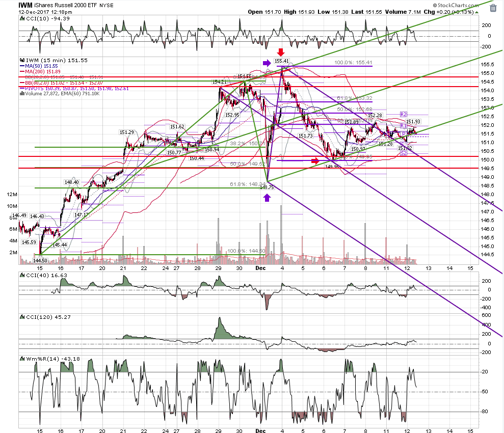The image size is (504, 433).
Task: Click the 100.0%: 144.50 Fibonacci label
Action: pos(246,251)
